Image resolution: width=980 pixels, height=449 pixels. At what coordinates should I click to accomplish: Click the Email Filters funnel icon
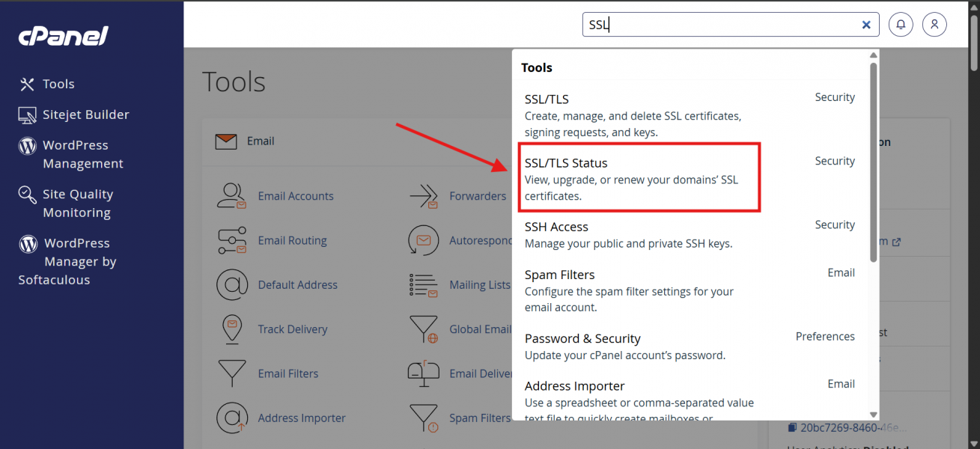point(231,373)
